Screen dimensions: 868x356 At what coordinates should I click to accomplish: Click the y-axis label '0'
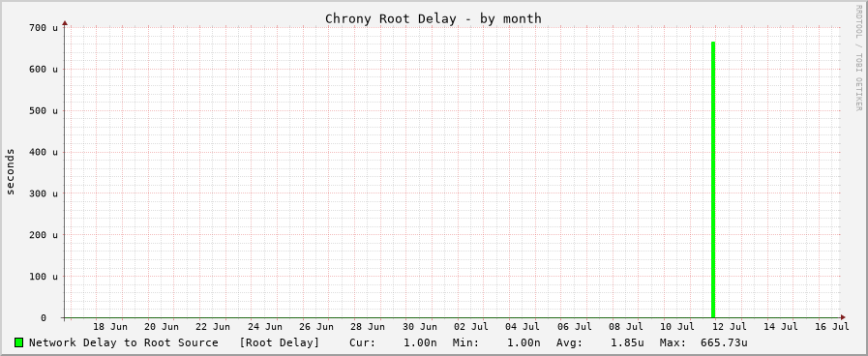[x=44, y=318]
